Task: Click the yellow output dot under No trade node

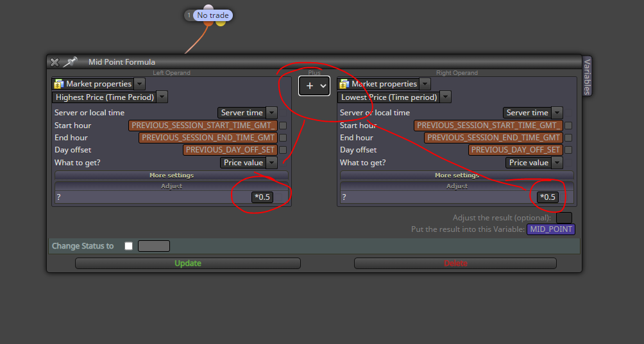Action: click(x=221, y=23)
